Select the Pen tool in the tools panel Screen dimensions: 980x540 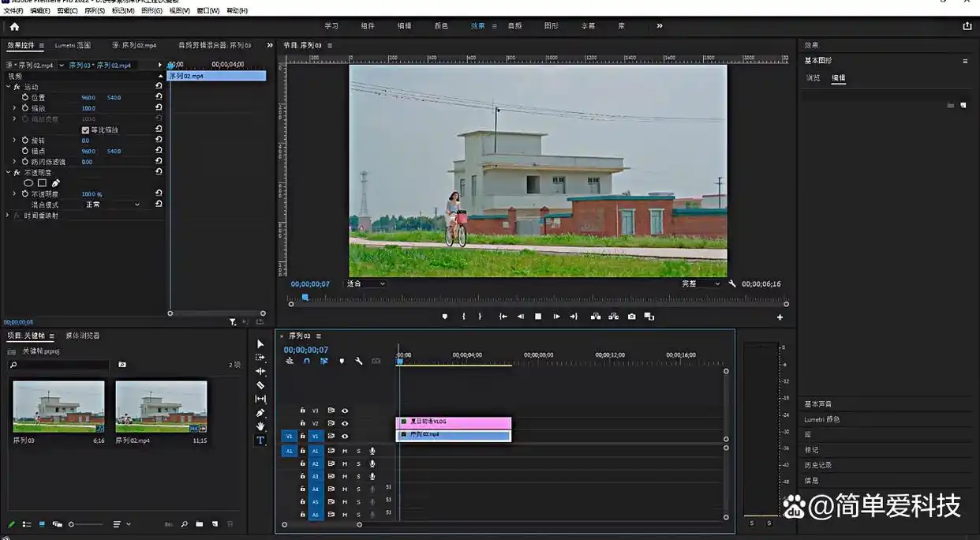260,413
